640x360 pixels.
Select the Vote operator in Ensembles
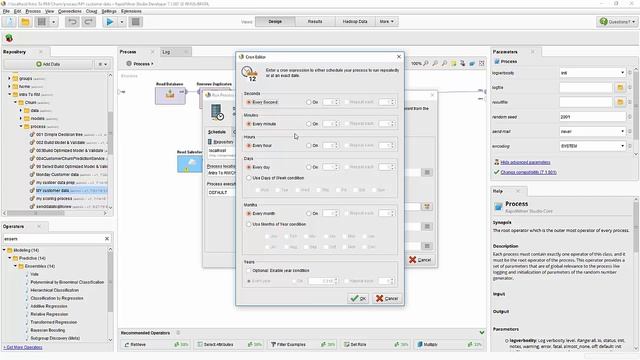[34, 274]
